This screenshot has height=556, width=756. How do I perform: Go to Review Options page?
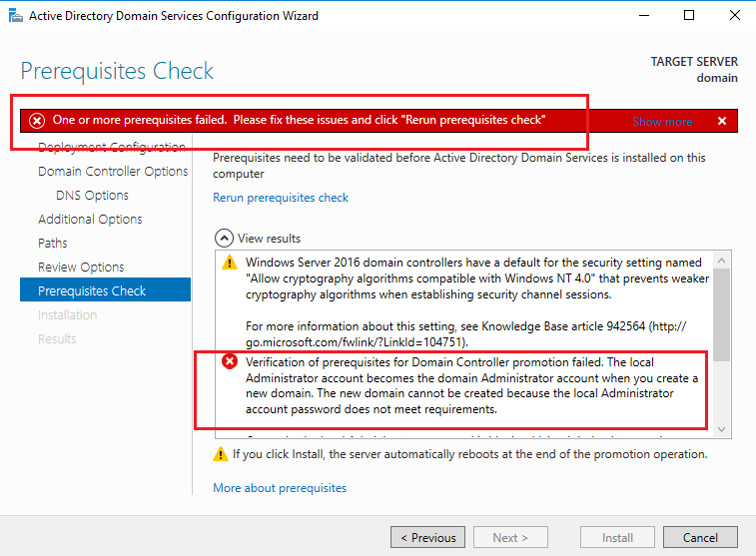point(81,267)
